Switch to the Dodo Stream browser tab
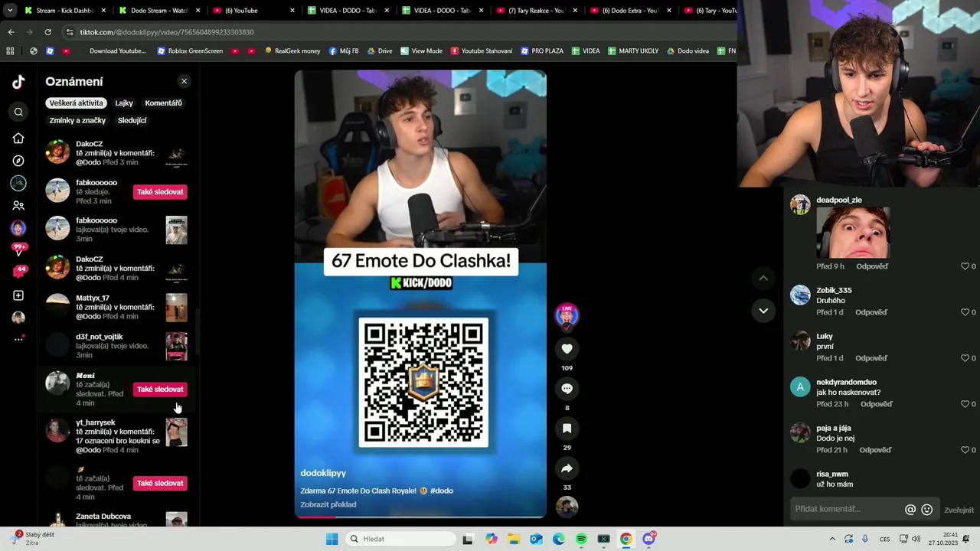The height and width of the screenshot is (551, 980). tap(160, 11)
